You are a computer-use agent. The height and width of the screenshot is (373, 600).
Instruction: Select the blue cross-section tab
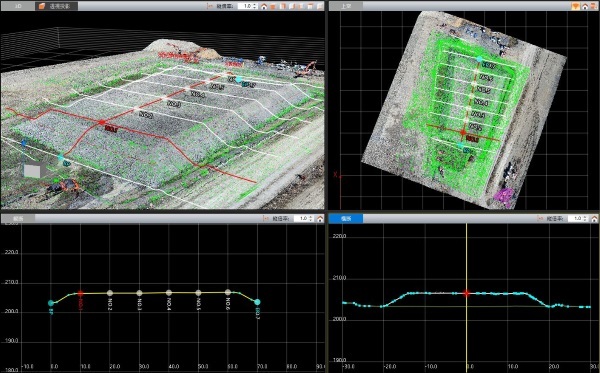point(346,218)
